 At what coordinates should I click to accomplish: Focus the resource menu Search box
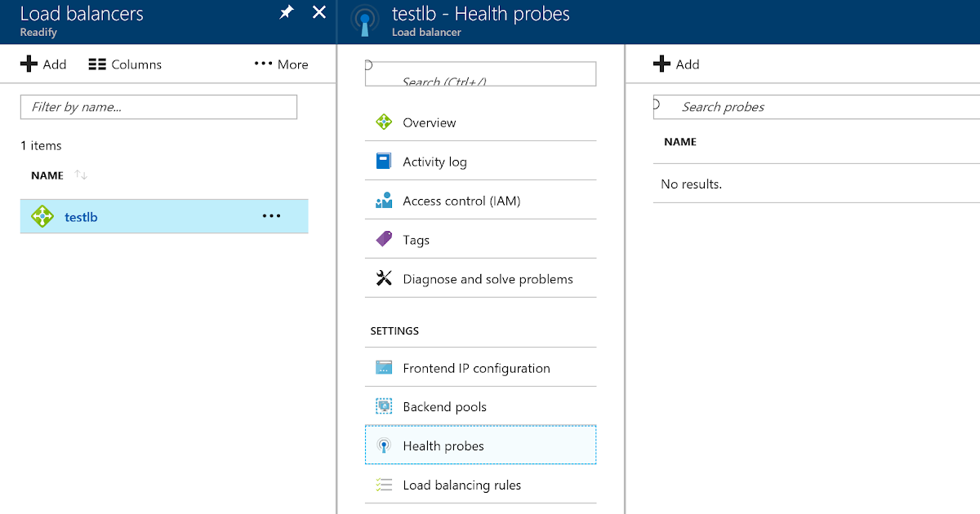[480, 74]
